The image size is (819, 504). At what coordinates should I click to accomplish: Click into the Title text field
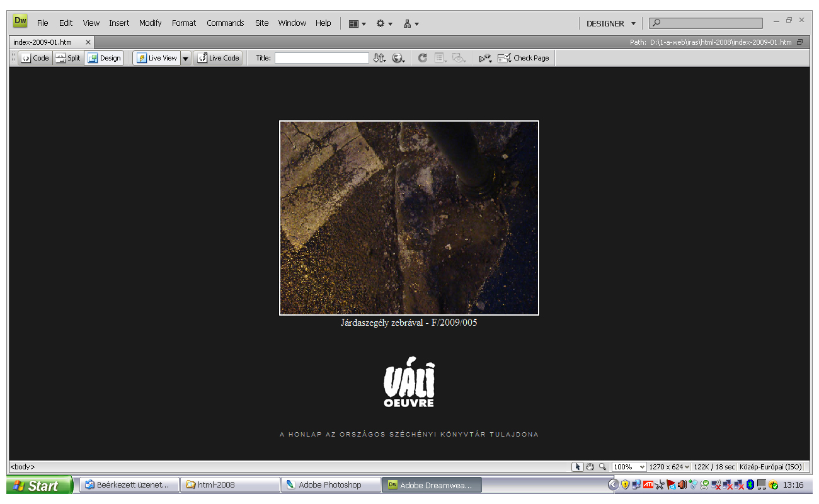(321, 58)
